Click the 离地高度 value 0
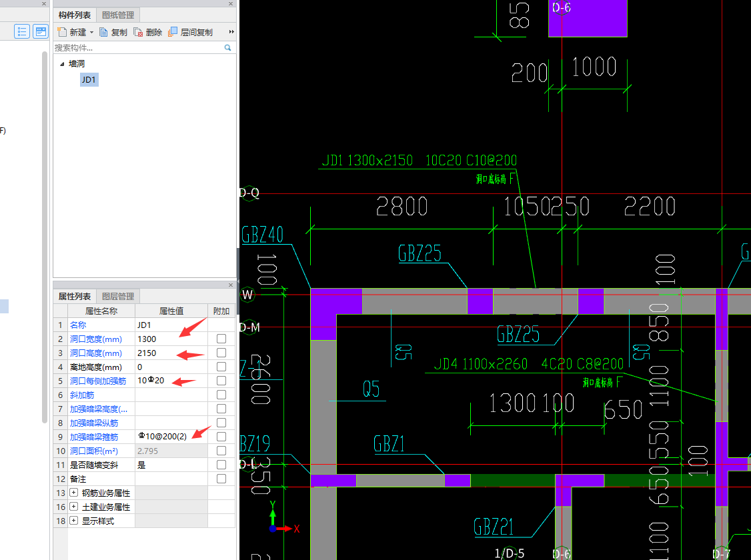Screen dimensions: 751x560 click(171, 367)
